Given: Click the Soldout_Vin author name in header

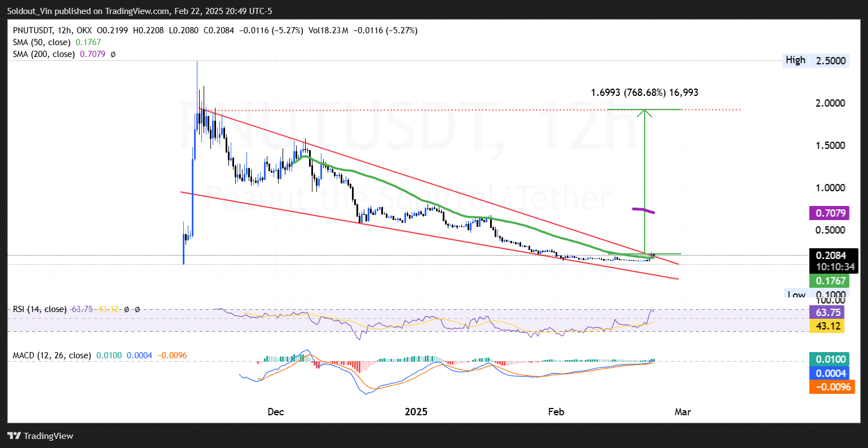Looking at the screenshot, I should [x=31, y=11].
